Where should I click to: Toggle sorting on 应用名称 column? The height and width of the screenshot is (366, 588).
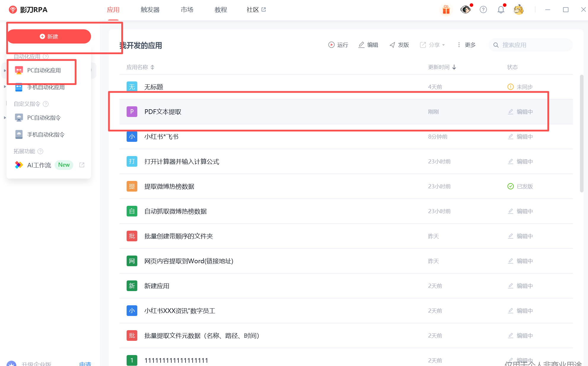point(152,67)
